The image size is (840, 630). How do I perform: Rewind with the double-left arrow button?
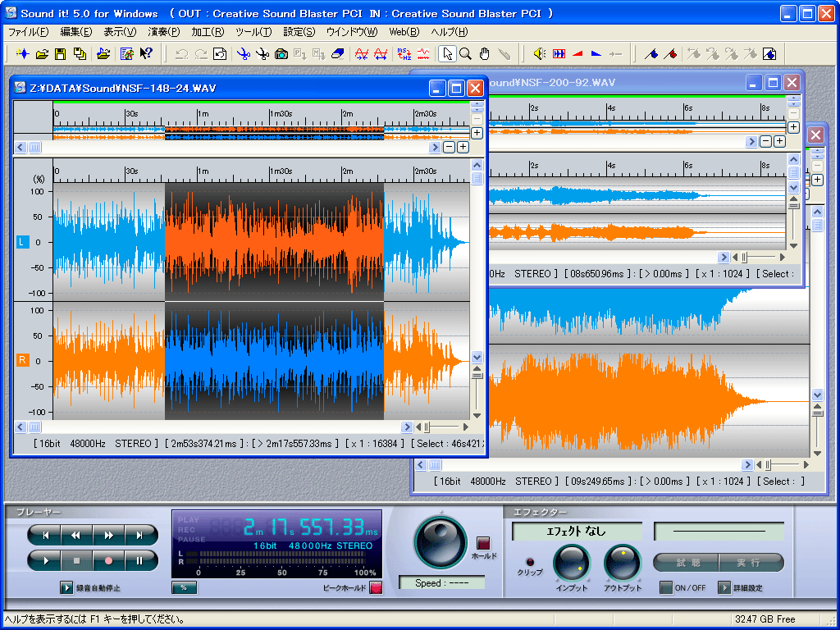76,535
